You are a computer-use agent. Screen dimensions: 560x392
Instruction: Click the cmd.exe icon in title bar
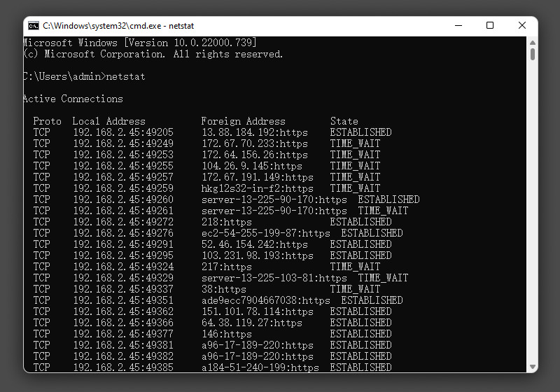[x=34, y=26]
